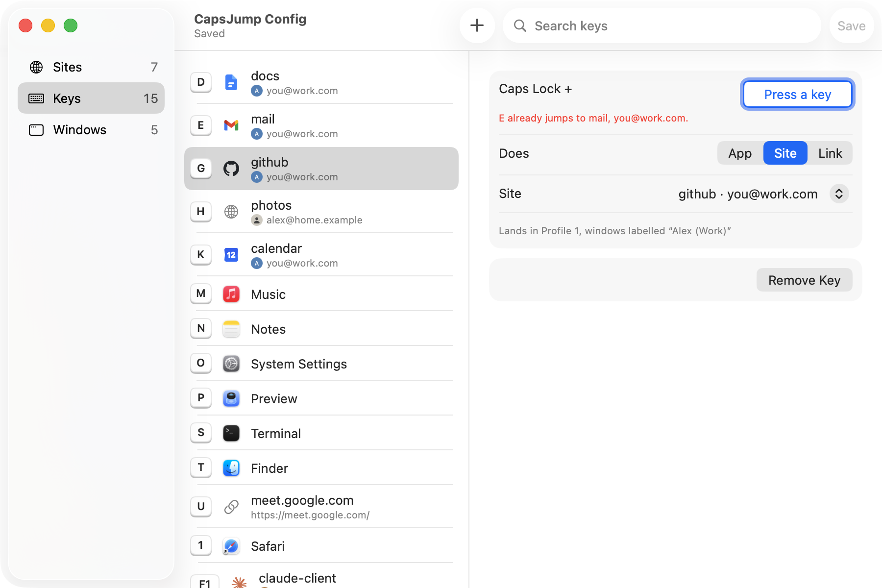Click the System Settings gear icon
The image size is (882, 588).
(231, 364)
